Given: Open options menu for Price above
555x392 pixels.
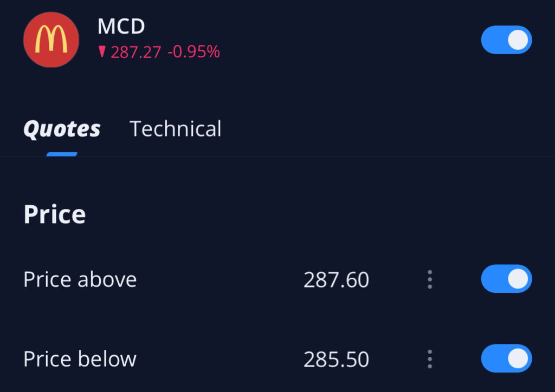Looking at the screenshot, I should (430, 279).
